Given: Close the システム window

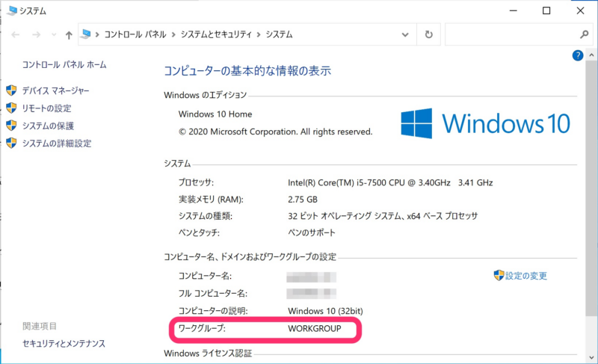Looking at the screenshot, I should point(580,10).
